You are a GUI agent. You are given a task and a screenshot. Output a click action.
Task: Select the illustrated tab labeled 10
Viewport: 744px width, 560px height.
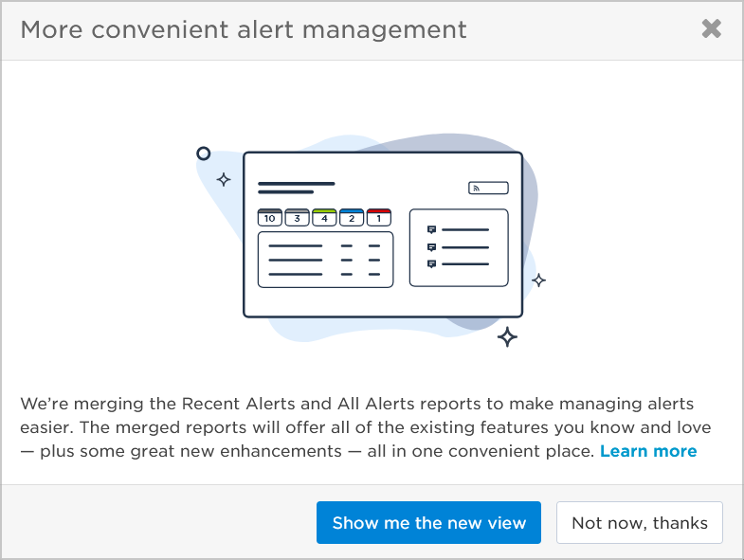(270, 217)
